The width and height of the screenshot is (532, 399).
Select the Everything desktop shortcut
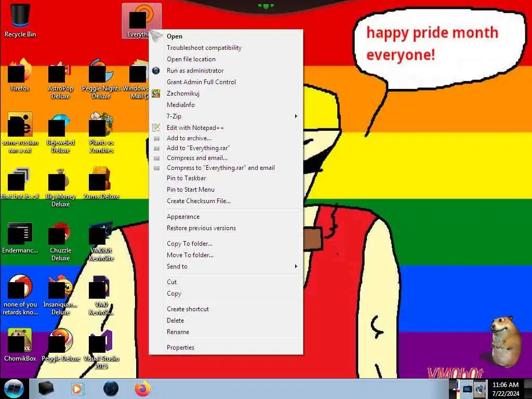point(138,21)
